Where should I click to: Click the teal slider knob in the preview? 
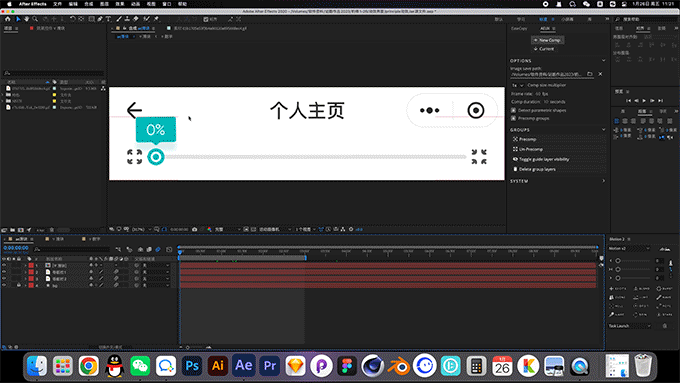(155, 157)
